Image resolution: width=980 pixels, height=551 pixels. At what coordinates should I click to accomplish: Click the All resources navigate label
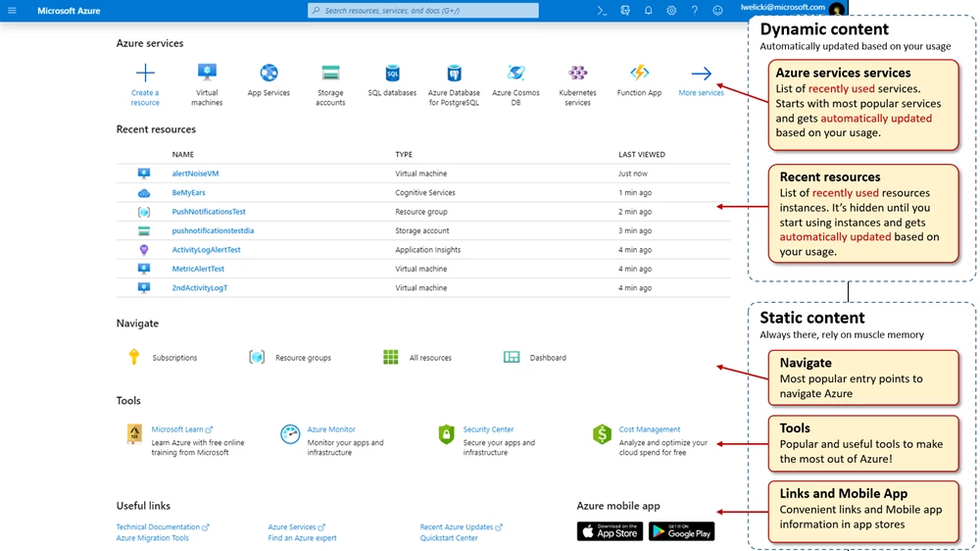coord(430,358)
